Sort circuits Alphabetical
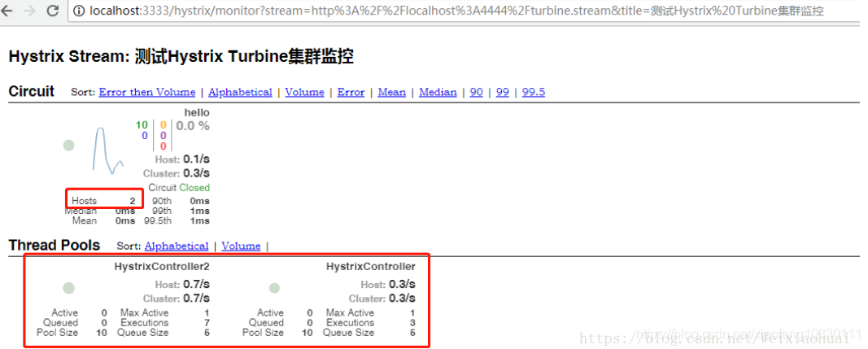The height and width of the screenshot is (349, 868). pos(240,92)
